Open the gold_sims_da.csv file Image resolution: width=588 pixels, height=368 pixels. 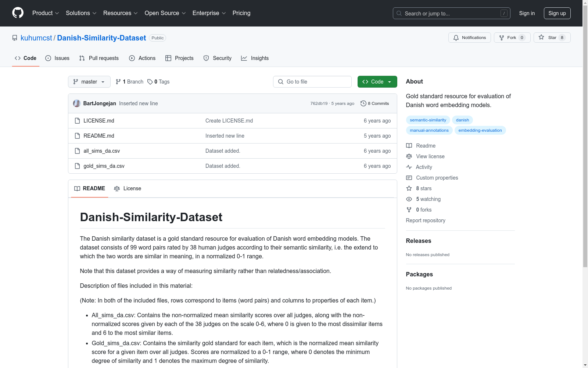pos(104,166)
